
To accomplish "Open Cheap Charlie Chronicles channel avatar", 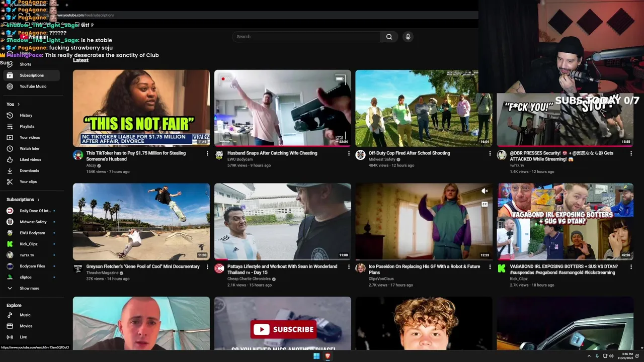I will tap(219, 268).
